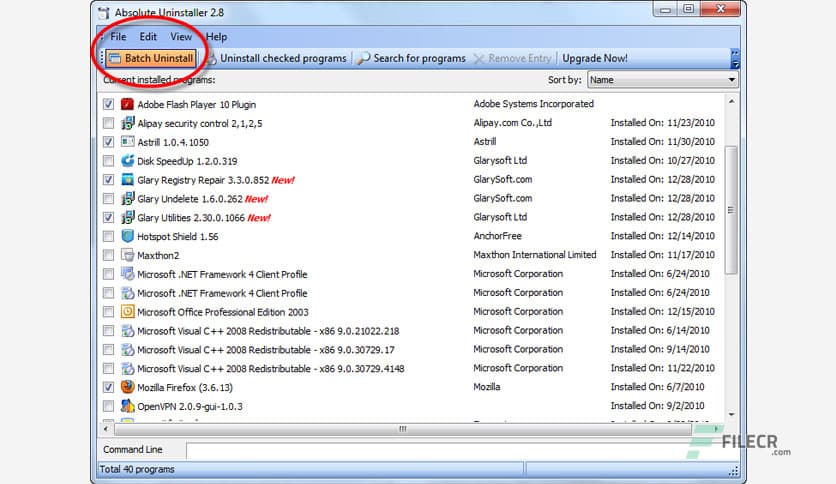Select Microsoft Office Professional Edition 2003 entry
Screen dimensions: 836x484
tap(223, 312)
